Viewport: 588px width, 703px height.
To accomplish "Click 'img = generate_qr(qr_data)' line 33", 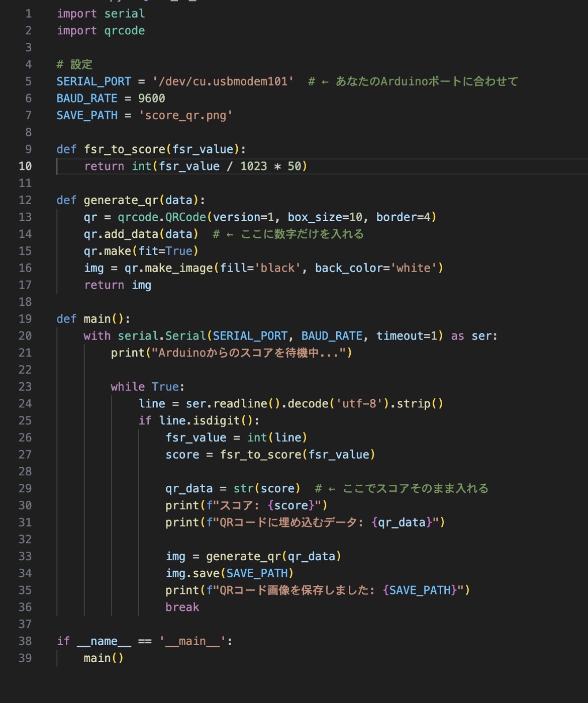I will click(x=253, y=557).
